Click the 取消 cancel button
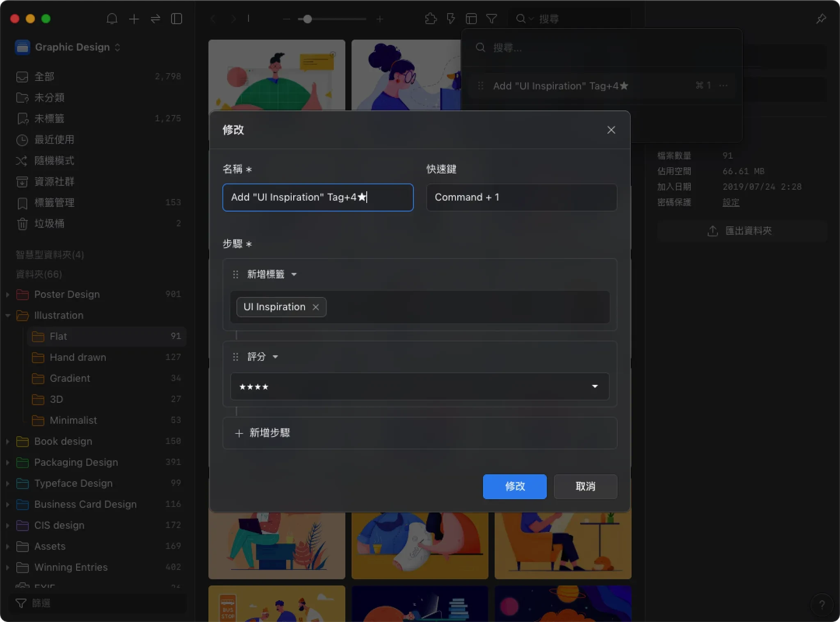This screenshot has width=840, height=622. point(585,486)
